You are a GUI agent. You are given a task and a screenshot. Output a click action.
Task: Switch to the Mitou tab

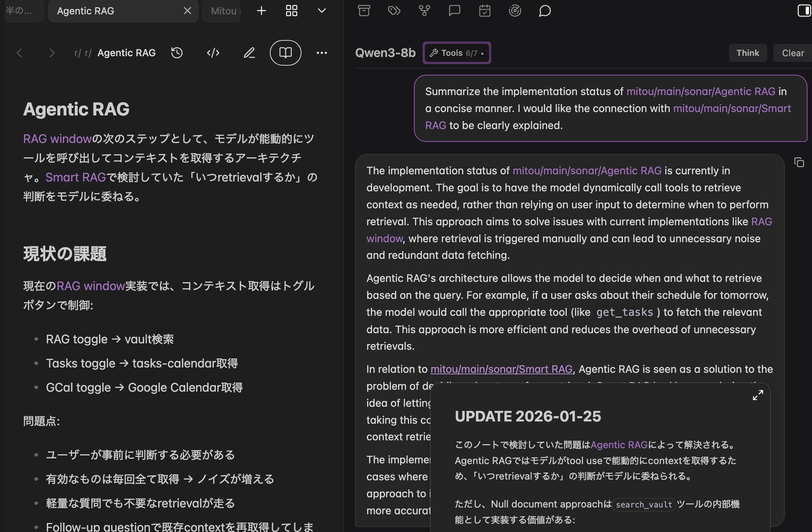[223, 11]
